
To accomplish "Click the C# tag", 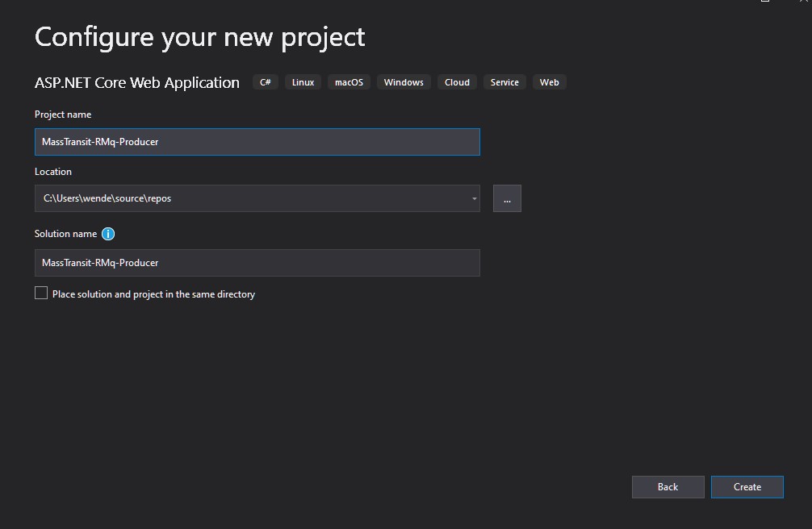I will pyautogui.click(x=265, y=82).
